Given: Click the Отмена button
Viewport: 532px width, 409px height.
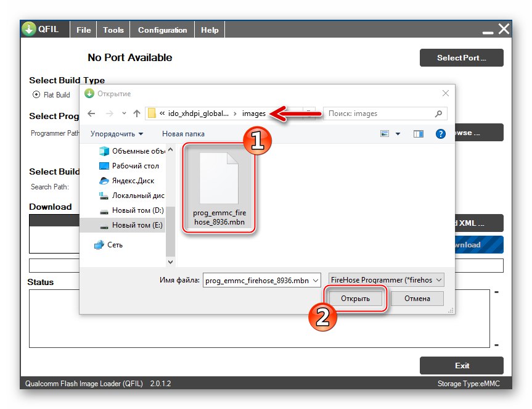Looking at the screenshot, I should point(417,299).
